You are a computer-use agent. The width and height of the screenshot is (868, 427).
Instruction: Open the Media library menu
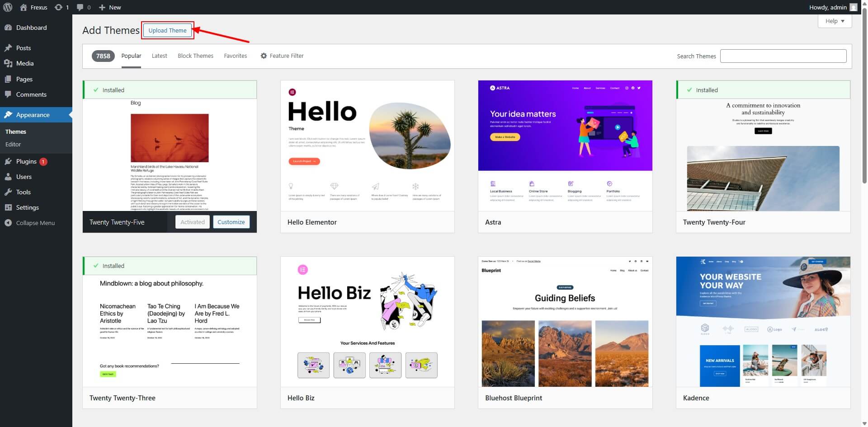(25, 63)
